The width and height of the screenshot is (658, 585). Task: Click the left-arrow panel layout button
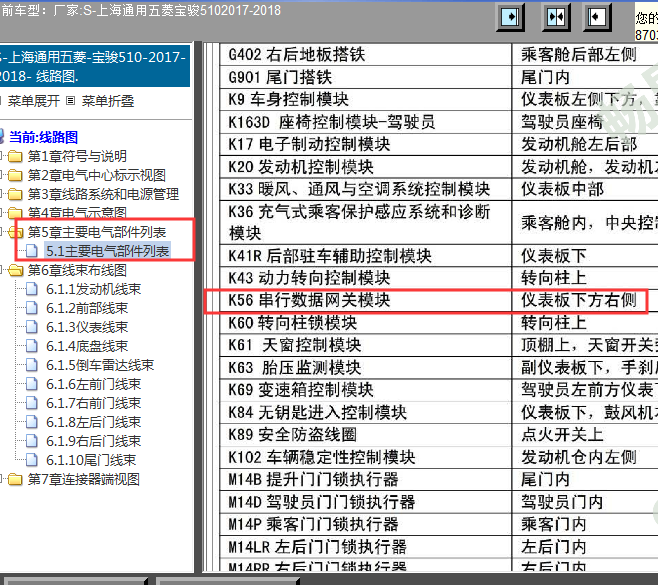tap(597, 17)
